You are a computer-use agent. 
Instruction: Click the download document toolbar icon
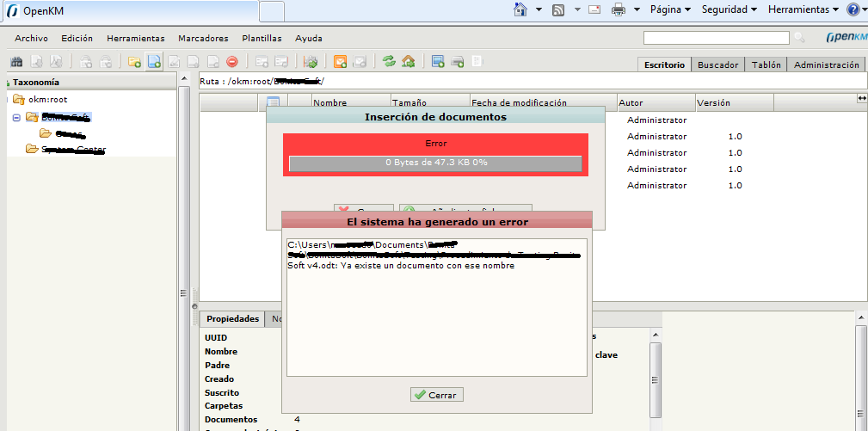pyautogui.click(x=36, y=61)
